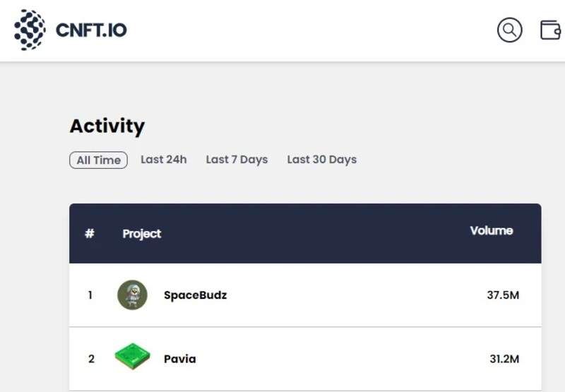Show Last 7 Days activity

(237, 160)
